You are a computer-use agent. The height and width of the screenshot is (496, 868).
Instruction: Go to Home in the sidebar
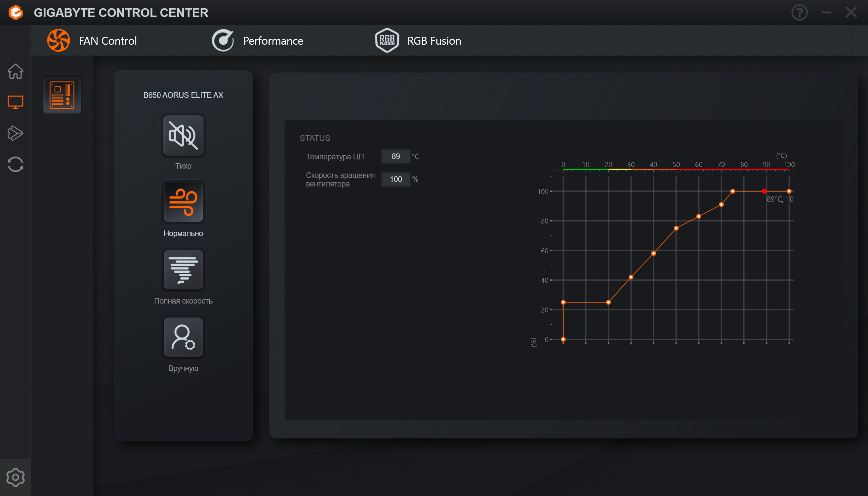pos(15,71)
